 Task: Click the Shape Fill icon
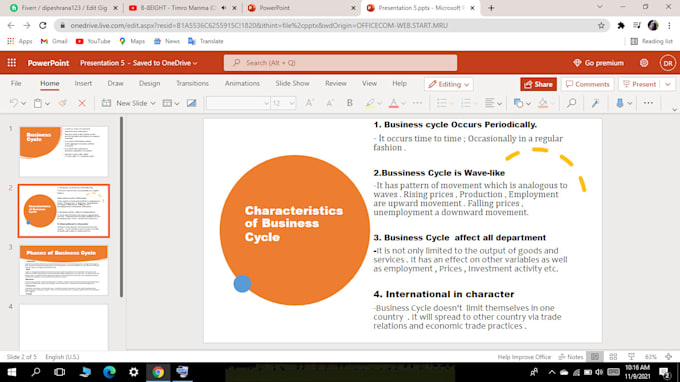click(x=543, y=103)
